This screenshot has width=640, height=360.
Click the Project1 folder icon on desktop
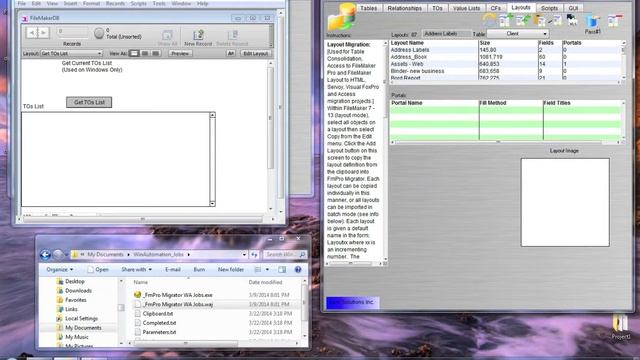point(620,323)
